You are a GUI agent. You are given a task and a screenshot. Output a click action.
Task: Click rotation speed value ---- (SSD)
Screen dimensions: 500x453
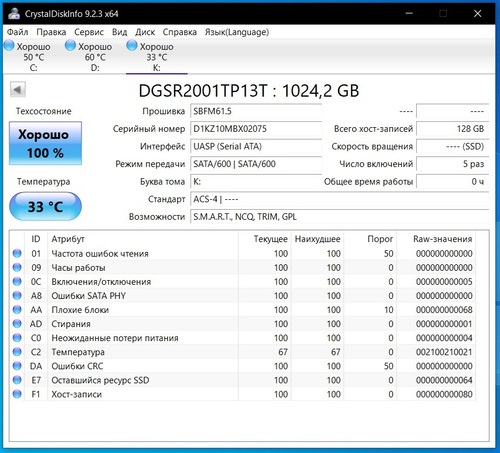point(452,146)
